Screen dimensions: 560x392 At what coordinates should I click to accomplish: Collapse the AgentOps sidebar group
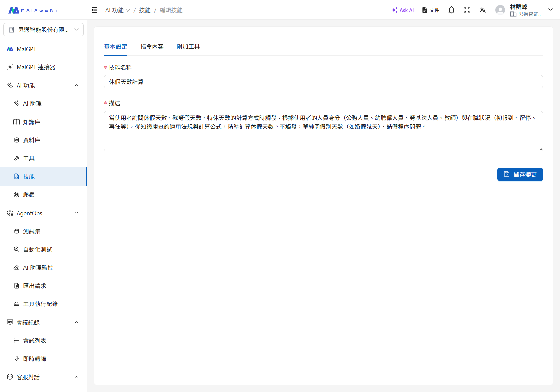click(76, 213)
